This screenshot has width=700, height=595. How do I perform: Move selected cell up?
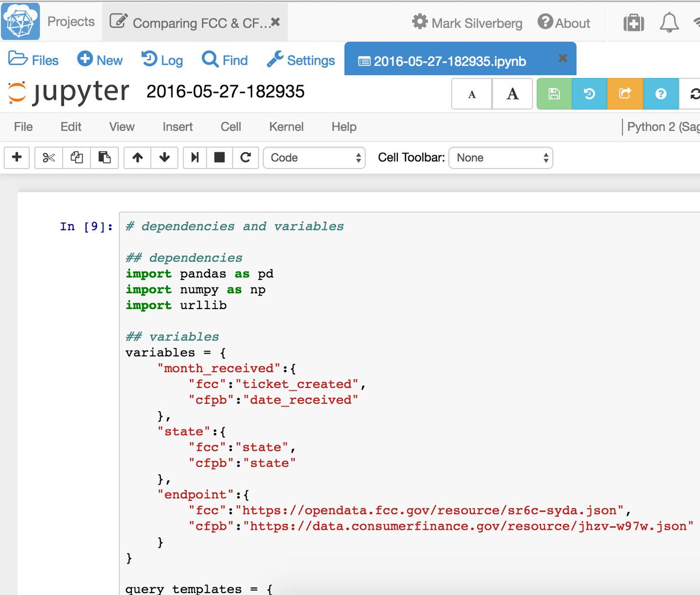138,157
